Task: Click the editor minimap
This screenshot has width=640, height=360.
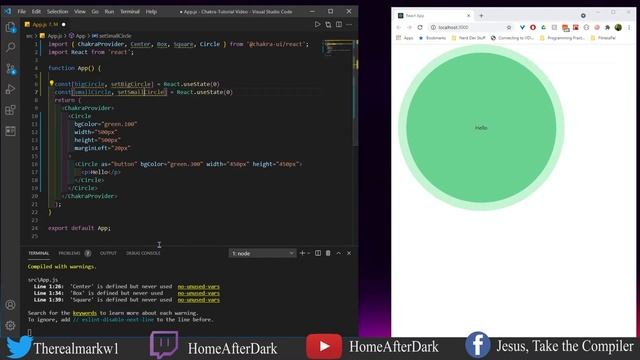Action: 337,48
